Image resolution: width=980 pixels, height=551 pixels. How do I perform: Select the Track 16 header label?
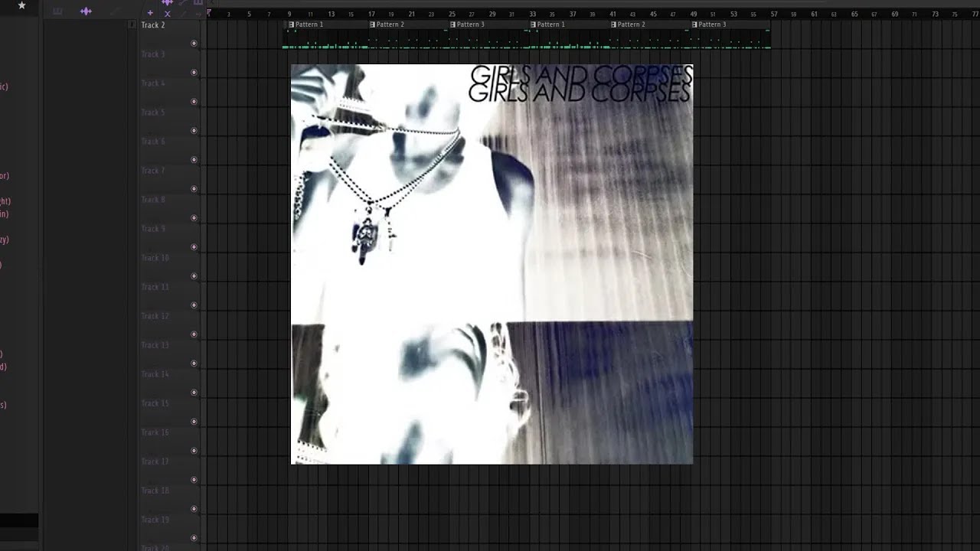point(155,432)
